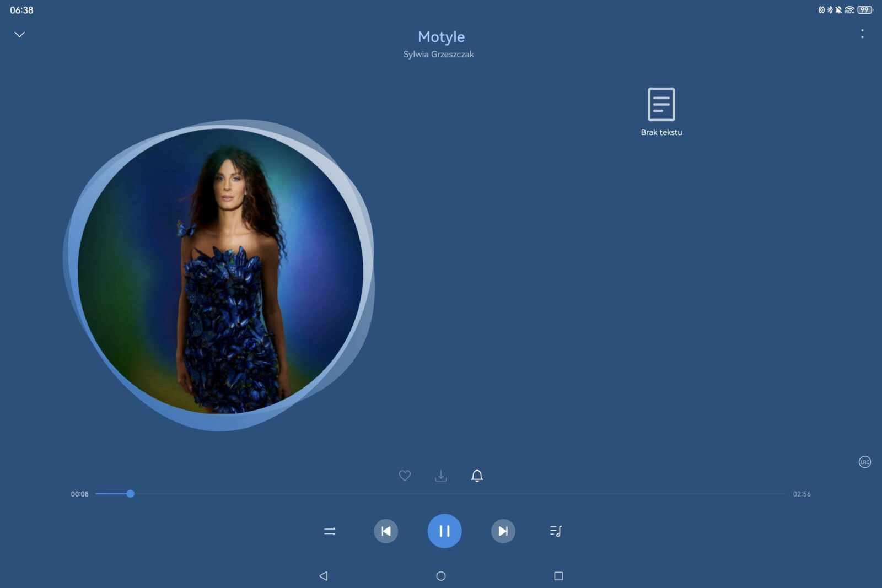Screen dimensions: 882x588
Task: Set as ringtone using the bell icon
Action: pos(477,476)
